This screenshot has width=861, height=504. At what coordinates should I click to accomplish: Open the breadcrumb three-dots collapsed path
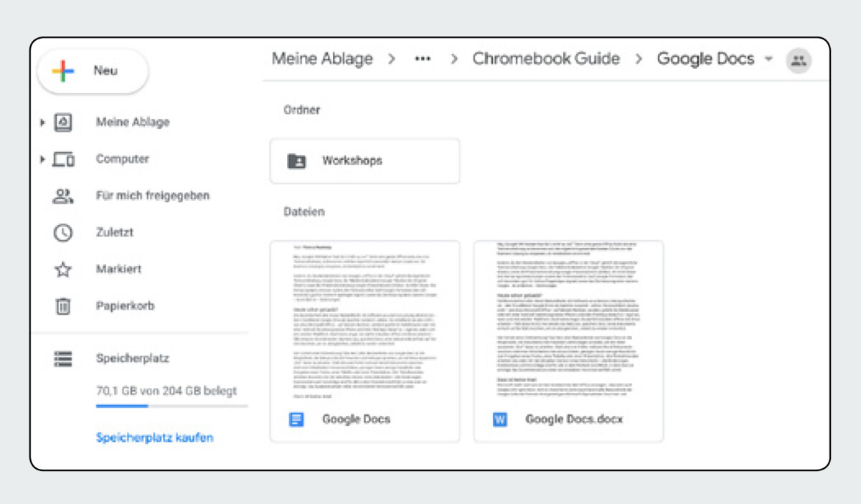click(423, 60)
